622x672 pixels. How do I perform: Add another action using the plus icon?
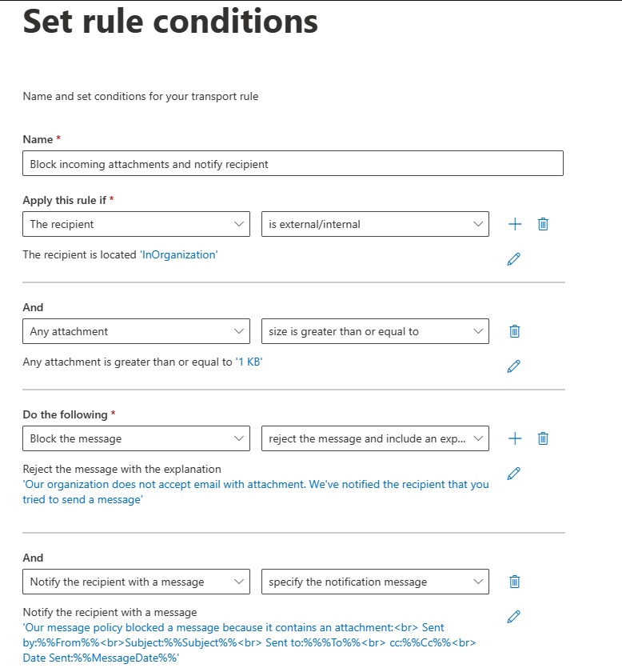[515, 438]
